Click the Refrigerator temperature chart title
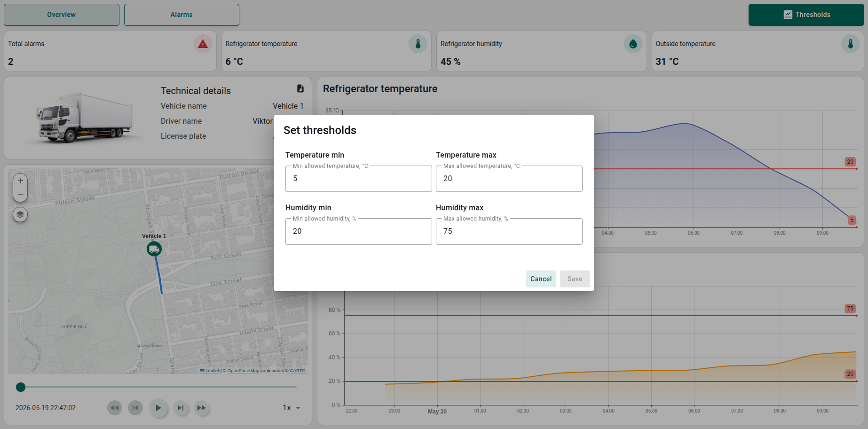Image resolution: width=868 pixels, height=429 pixels. (380, 89)
